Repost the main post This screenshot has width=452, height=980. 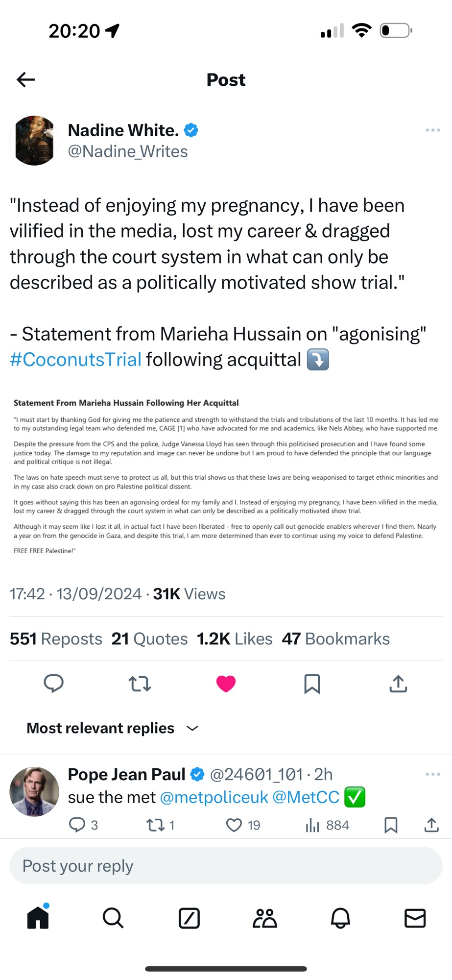[140, 684]
